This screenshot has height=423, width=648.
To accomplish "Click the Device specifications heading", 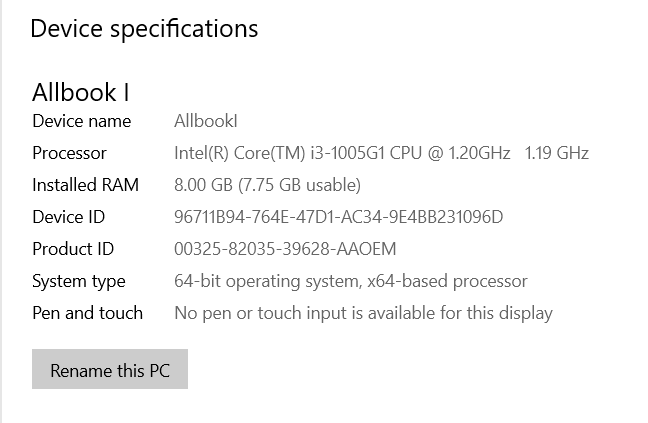I will click(144, 29).
